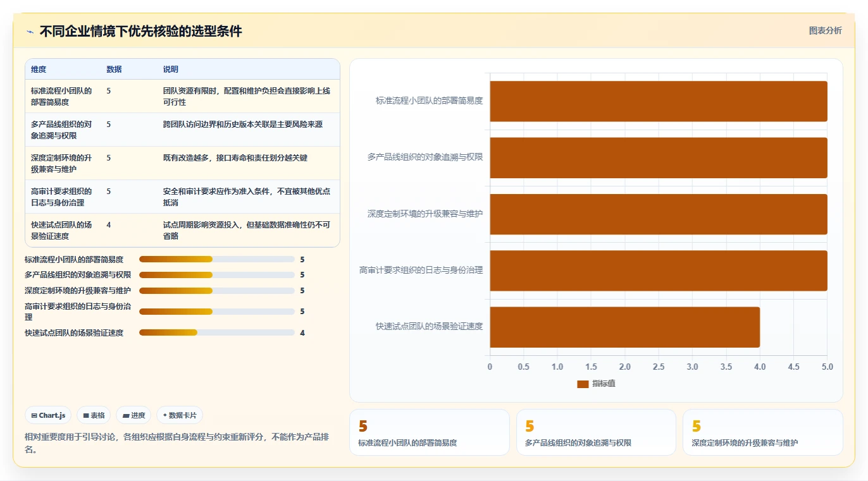Click the progress value 4 next to 快速试点团队
Viewport: 868px width, 481px height.
tap(302, 332)
